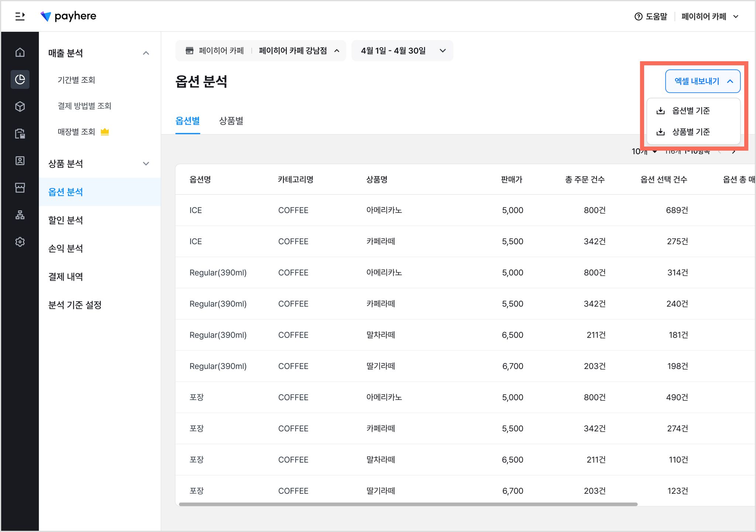This screenshot has width=756, height=532.
Task: Go to next page with the right arrow
Action: (x=734, y=151)
